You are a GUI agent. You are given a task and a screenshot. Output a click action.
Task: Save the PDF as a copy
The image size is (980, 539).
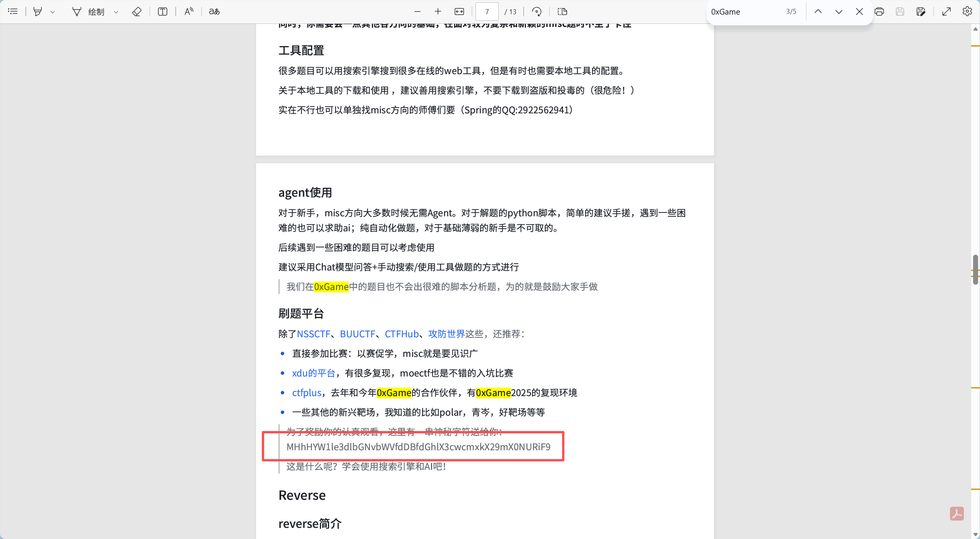pos(921,12)
